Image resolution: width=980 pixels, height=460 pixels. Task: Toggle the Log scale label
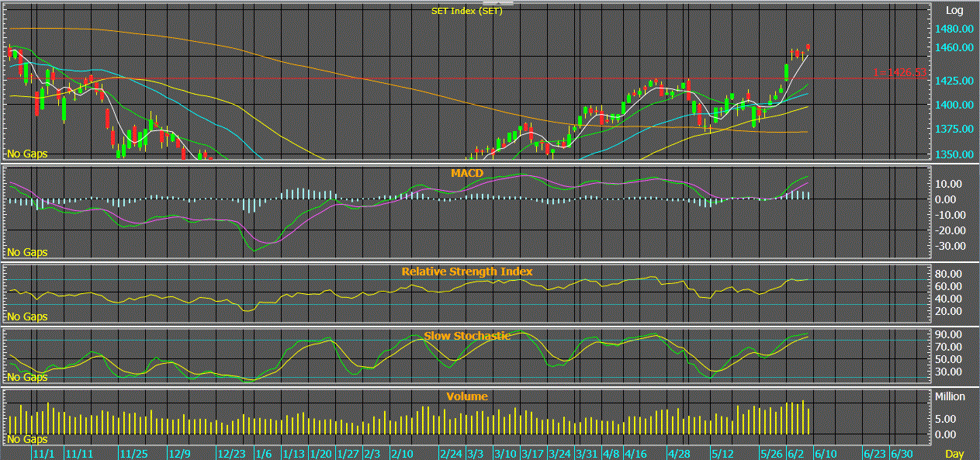coord(954,11)
